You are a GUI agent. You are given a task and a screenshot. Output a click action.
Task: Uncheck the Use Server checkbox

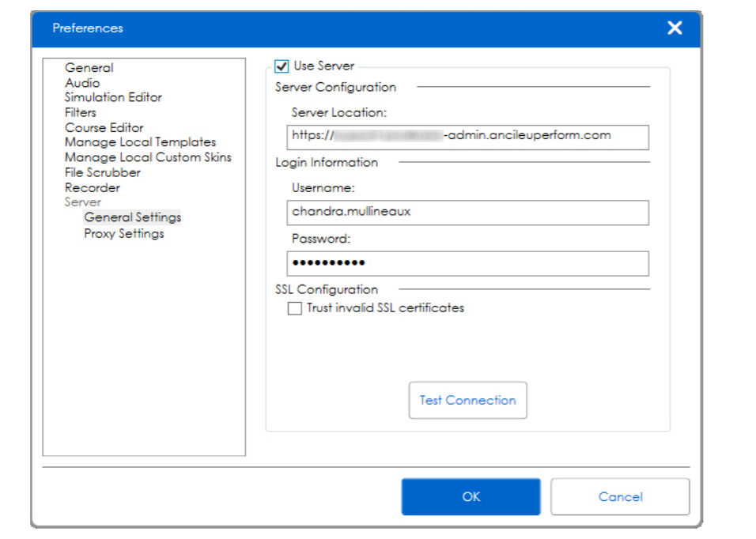[x=282, y=67]
